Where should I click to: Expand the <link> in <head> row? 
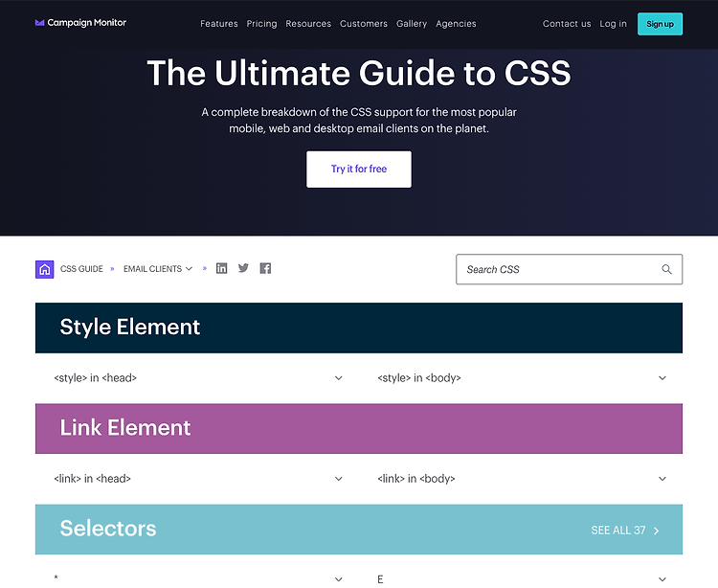click(x=198, y=479)
